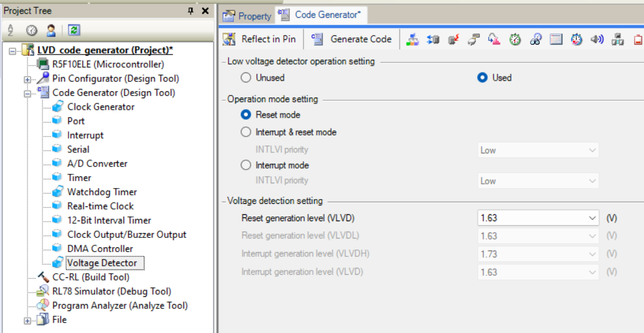Open Serial settings via toolbar cable icon
644x333 pixels.
coord(474,39)
